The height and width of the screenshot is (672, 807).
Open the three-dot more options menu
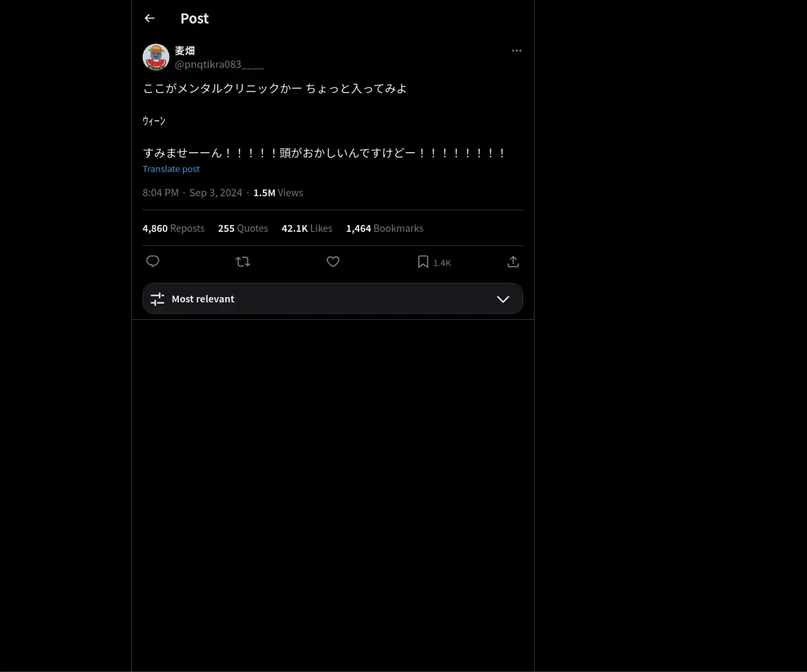(516, 50)
